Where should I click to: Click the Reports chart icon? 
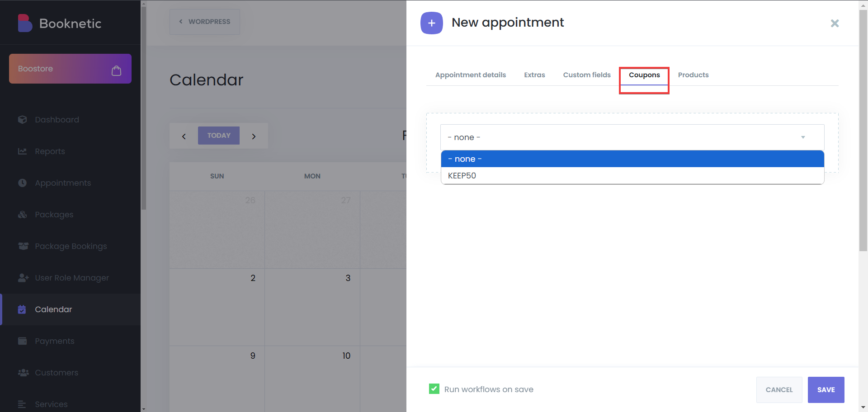coord(22,151)
